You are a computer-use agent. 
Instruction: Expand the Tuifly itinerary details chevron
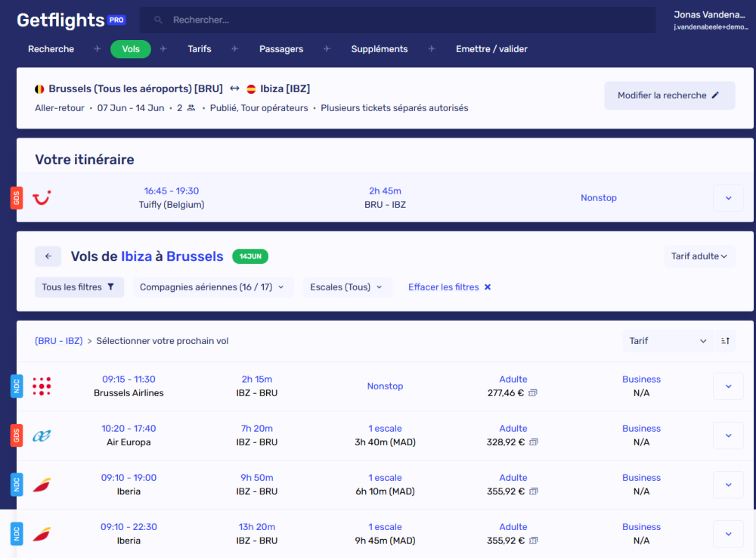click(x=728, y=197)
